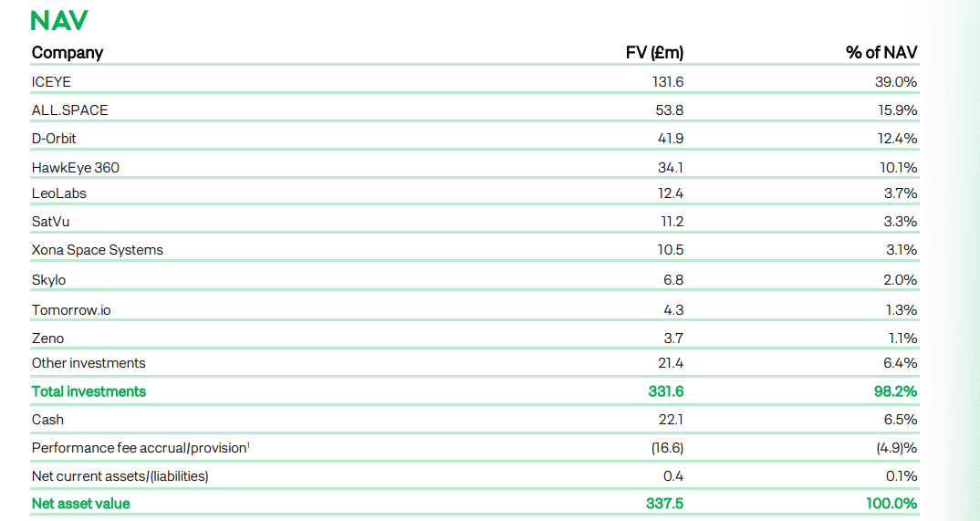Select the ALL.SPACE row label

click(x=69, y=110)
